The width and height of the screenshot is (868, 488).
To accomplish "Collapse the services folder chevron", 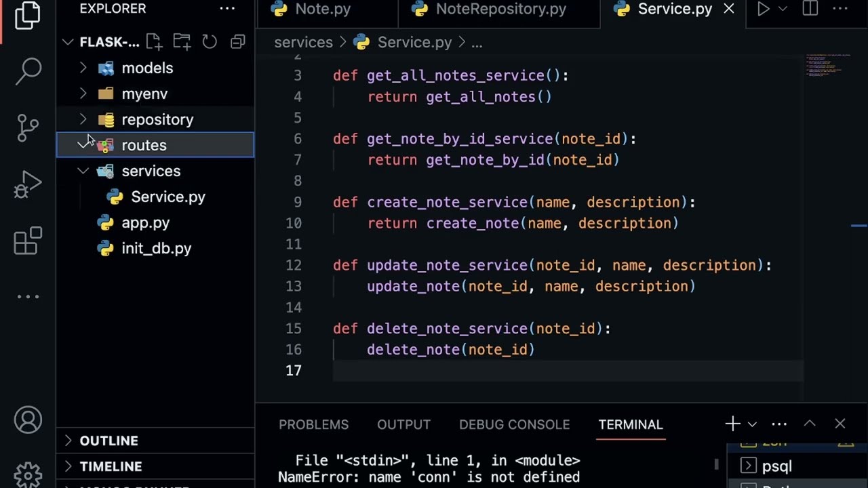I will pos(83,171).
